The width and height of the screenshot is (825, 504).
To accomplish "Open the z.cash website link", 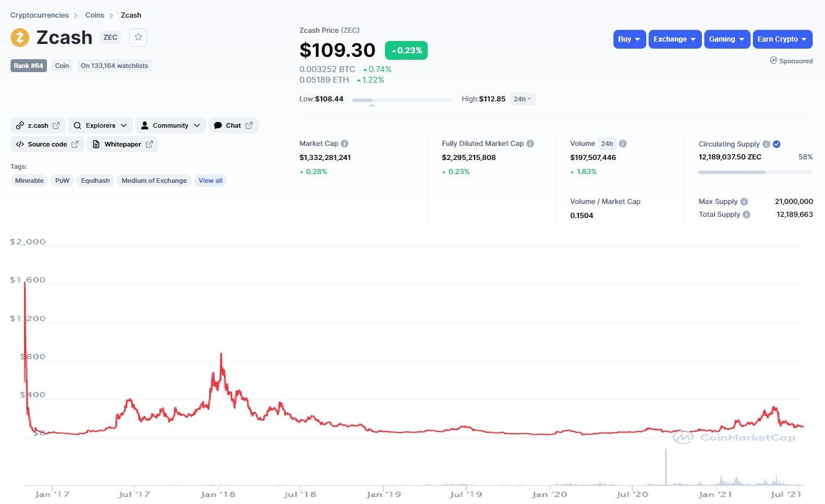I will point(38,125).
